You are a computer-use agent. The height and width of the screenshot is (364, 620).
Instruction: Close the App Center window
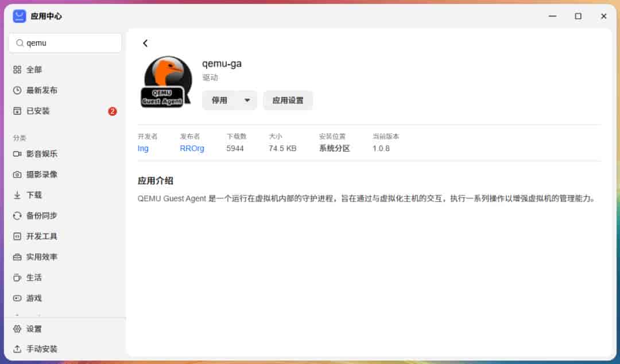(603, 16)
